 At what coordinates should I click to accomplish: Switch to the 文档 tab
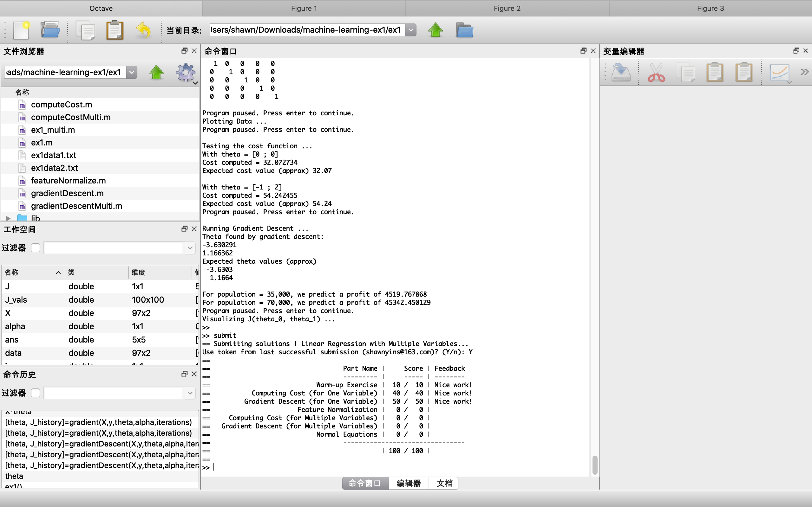coord(444,483)
